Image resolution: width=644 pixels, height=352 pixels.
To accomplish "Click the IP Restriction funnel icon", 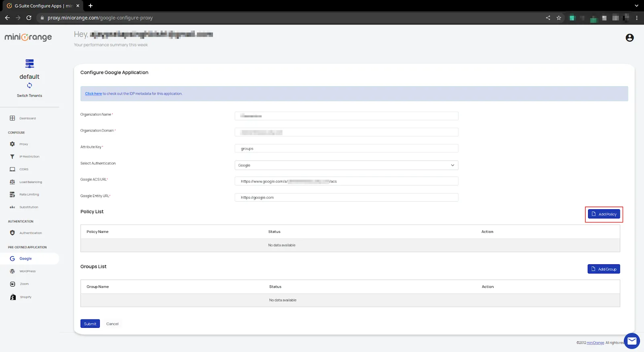I will point(12,156).
